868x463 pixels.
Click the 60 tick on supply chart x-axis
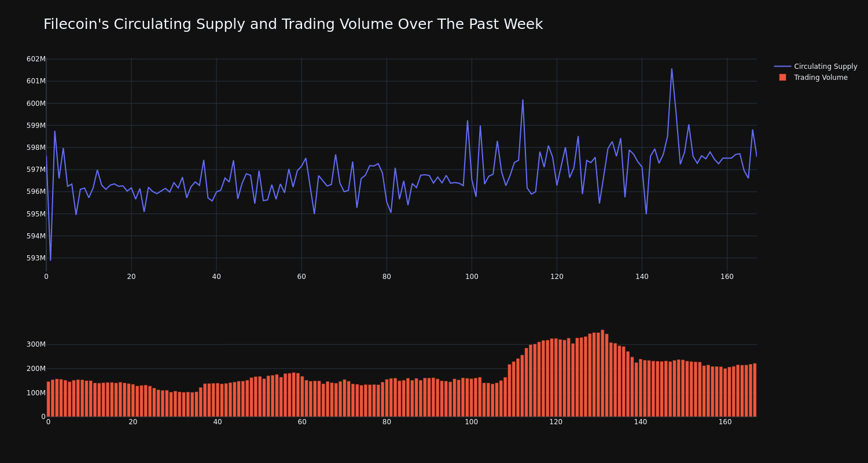301,277
